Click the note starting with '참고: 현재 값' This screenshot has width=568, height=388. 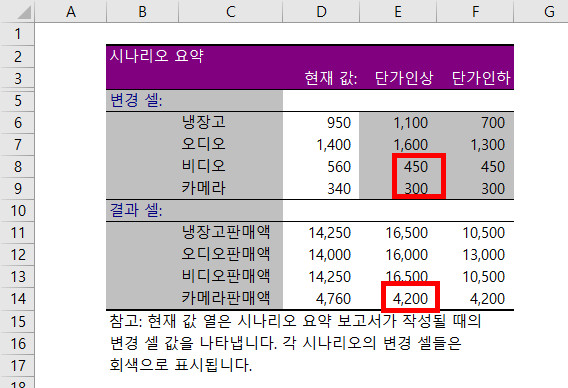[295, 321]
